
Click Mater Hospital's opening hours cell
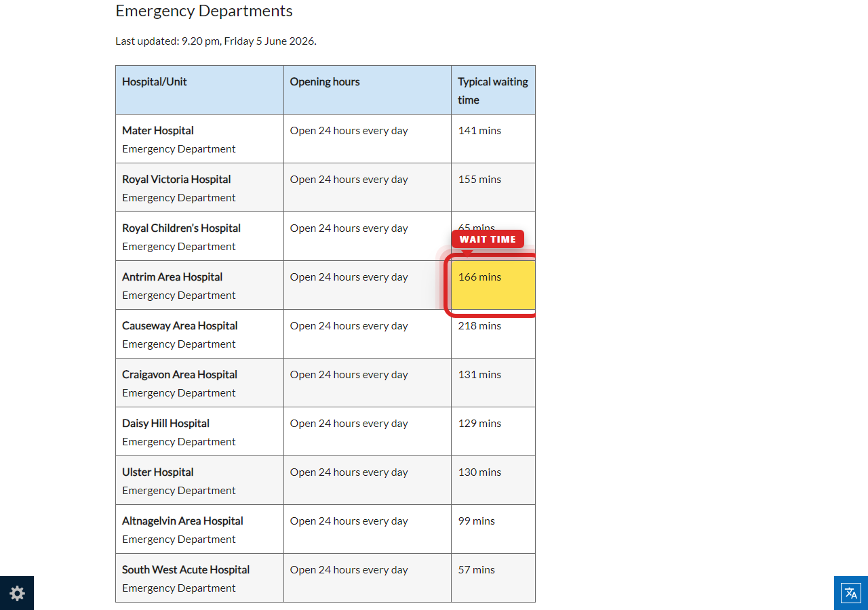(368, 138)
